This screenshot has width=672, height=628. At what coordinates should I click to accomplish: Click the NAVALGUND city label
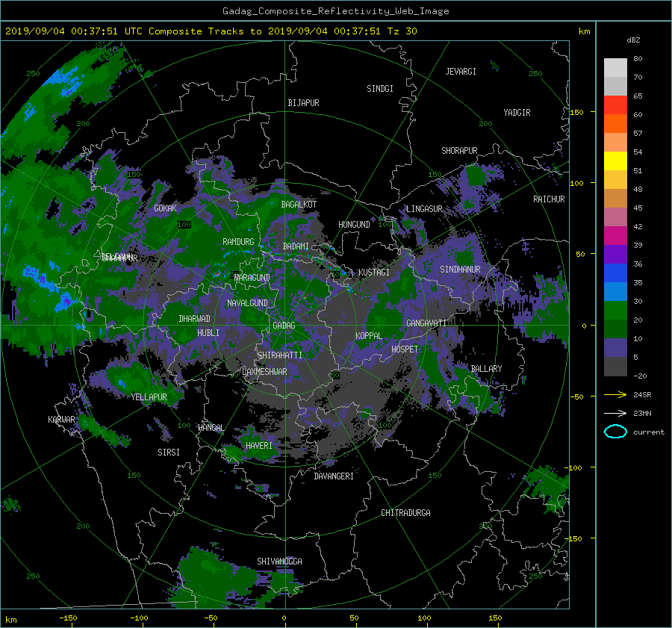247,303
